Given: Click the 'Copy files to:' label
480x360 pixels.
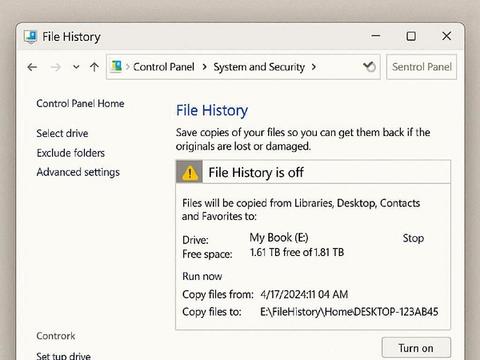Looking at the screenshot, I should click(212, 312).
